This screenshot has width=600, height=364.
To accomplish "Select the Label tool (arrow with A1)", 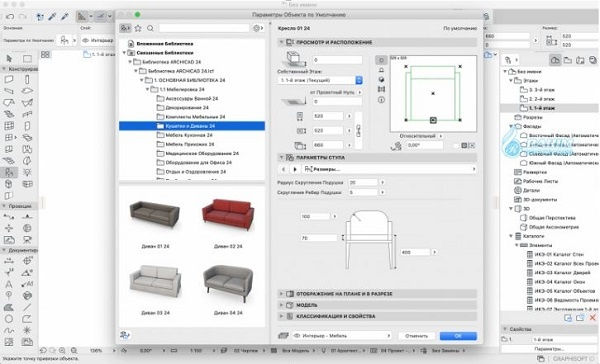I will coord(27,284).
